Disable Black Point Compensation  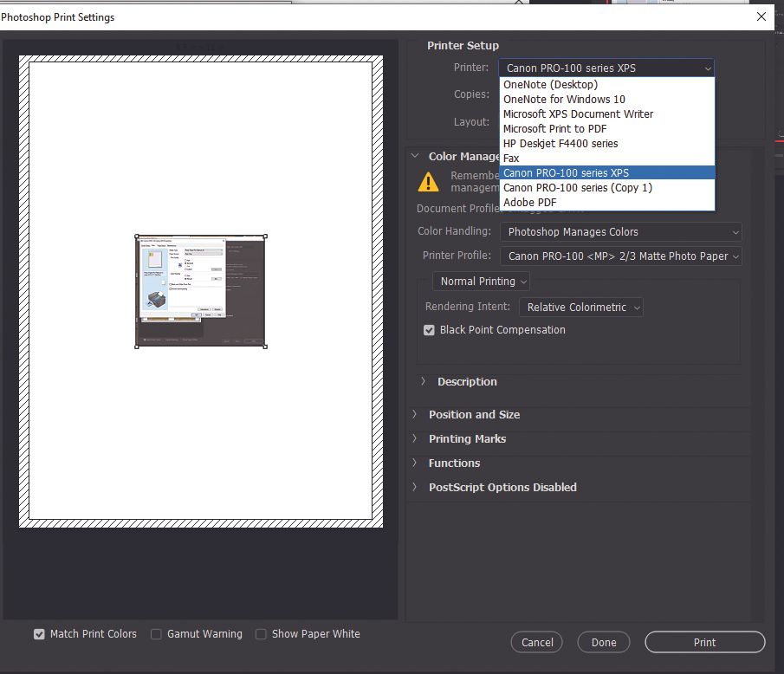(x=427, y=329)
